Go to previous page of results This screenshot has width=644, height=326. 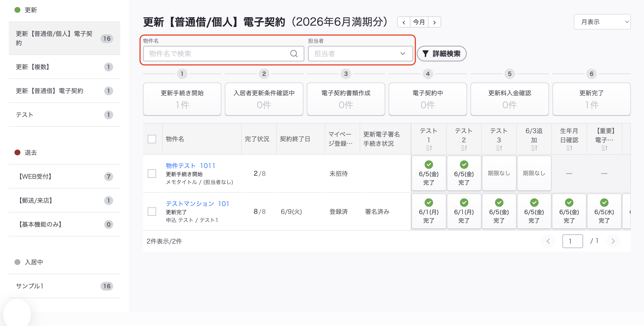[548, 241]
